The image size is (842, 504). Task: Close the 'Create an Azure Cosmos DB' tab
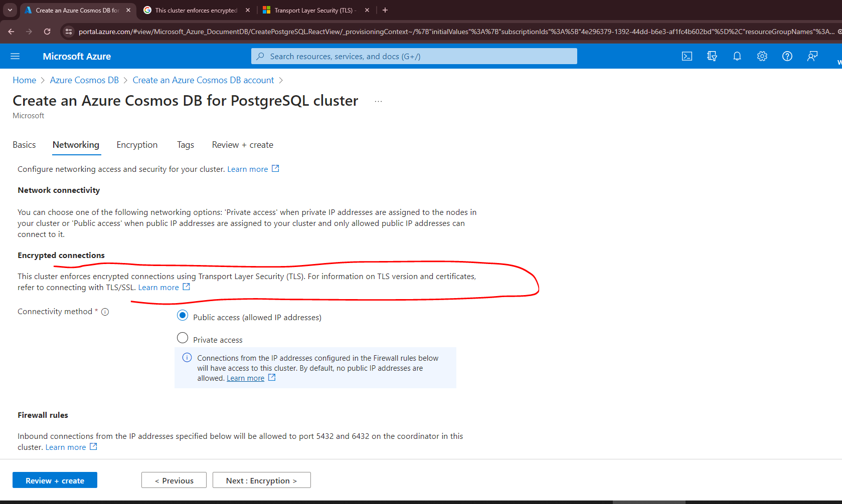(x=128, y=10)
